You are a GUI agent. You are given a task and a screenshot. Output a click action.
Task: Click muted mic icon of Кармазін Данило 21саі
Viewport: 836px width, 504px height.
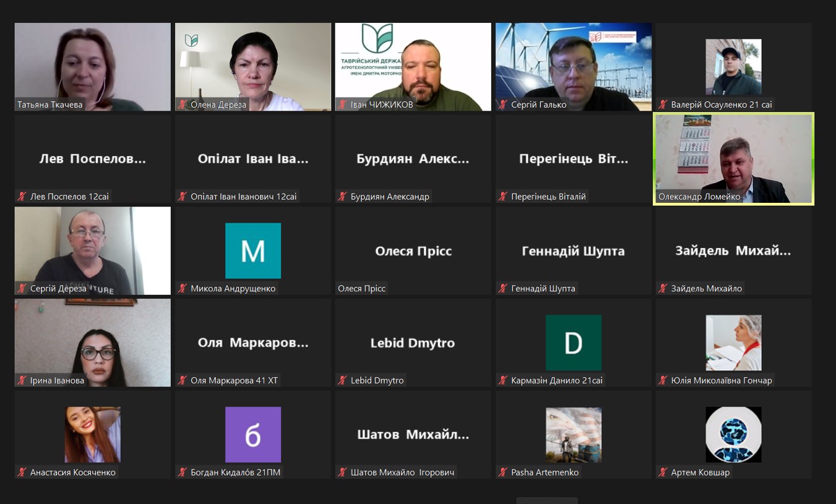(x=503, y=380)
